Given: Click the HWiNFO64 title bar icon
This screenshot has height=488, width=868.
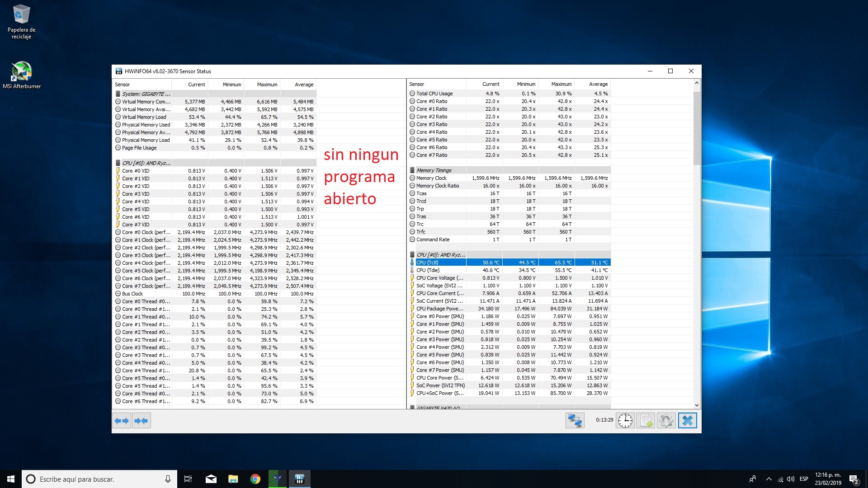Looking at the screenshot, I should click(119, 71).
